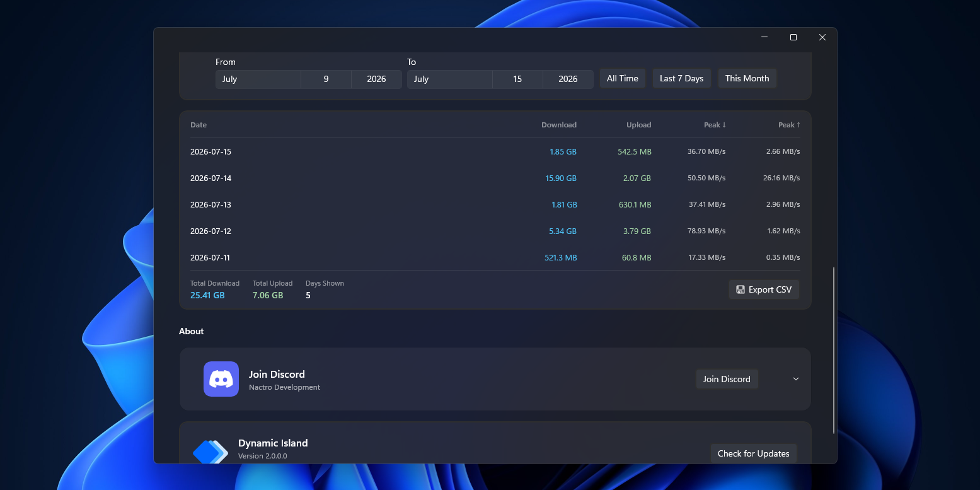Click the Peak download column header
The height and width of the screenshot is (490, 980).
[x=715, y=125]
